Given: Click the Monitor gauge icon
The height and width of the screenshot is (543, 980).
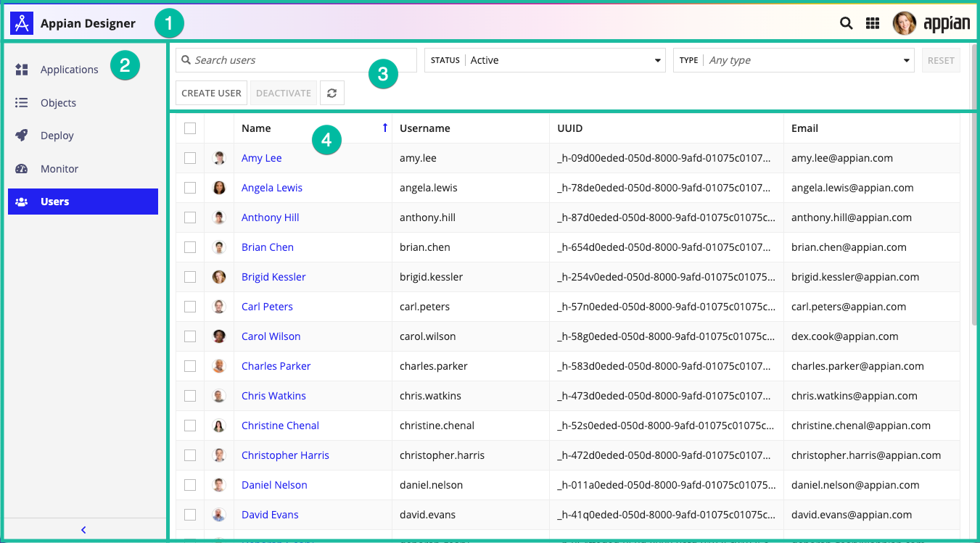Looking at the screenshot, I should (22, 169).
